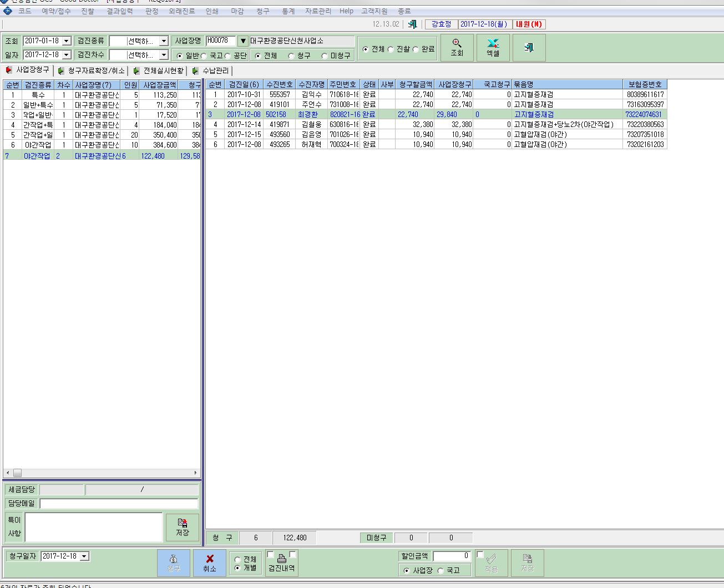
Task: Expand the 사업장명 code dropdown arrow
Action: click(x=242, y=41)
